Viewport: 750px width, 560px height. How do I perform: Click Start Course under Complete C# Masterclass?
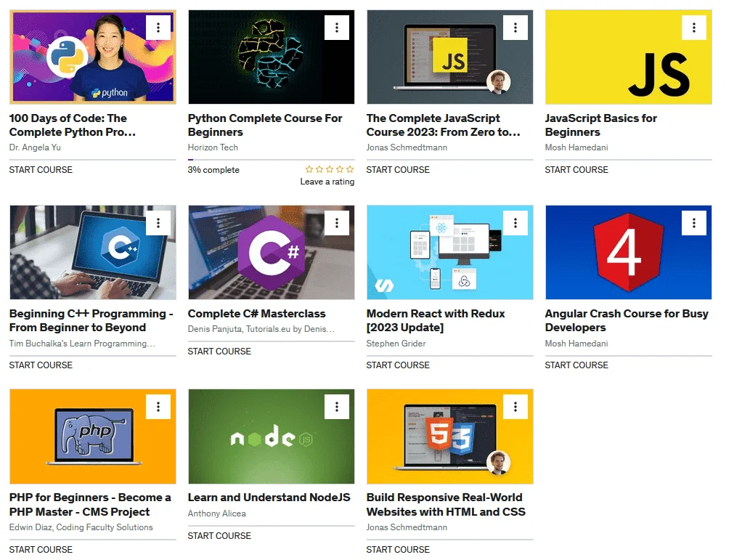(219, 352)
